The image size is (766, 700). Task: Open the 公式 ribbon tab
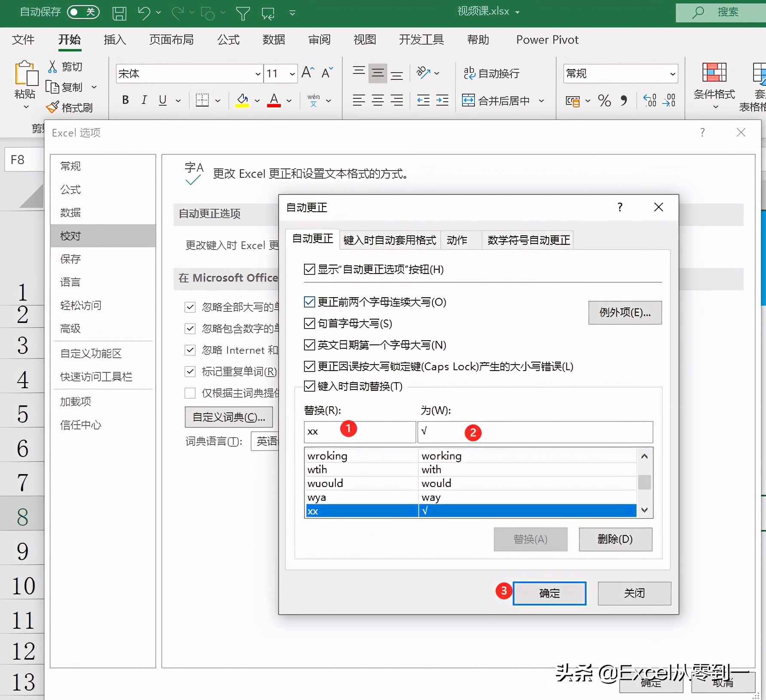point(228,40)
